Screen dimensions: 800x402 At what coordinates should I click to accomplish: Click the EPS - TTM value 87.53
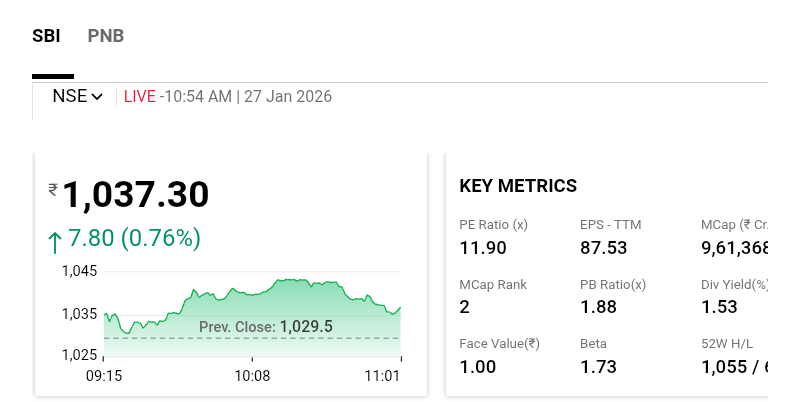tap(603, 247)
